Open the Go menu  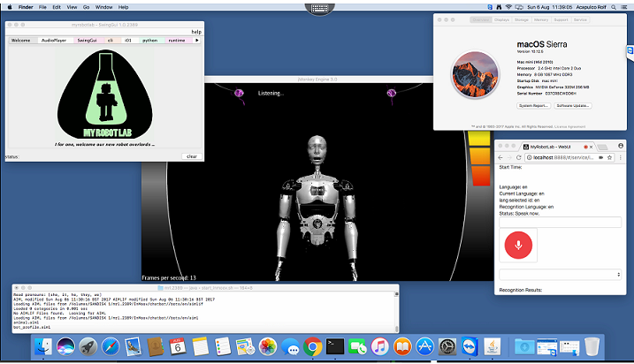[x=86, y=7]
